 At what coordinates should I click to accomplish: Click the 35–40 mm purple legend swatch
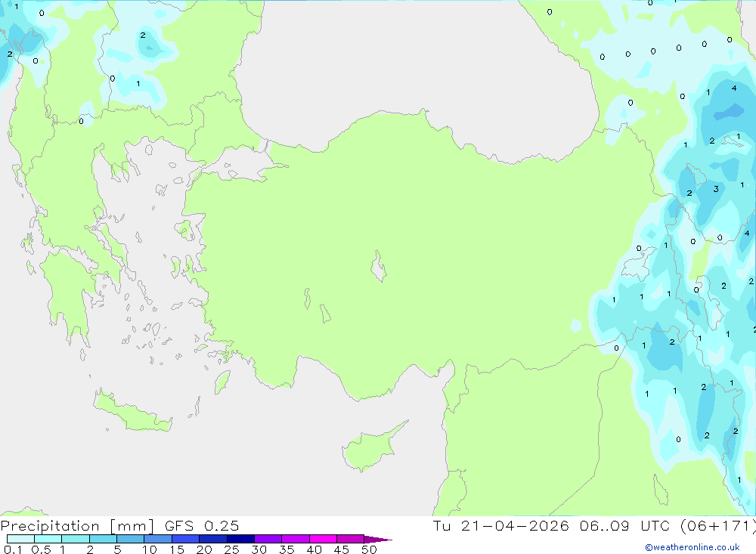pyautogui.click(x=296, y=539)
